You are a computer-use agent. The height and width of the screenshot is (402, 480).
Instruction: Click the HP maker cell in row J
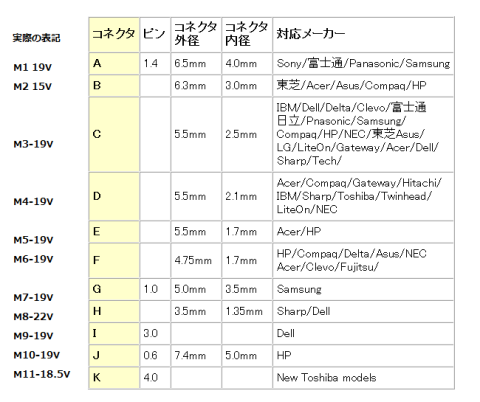[363, 356]
